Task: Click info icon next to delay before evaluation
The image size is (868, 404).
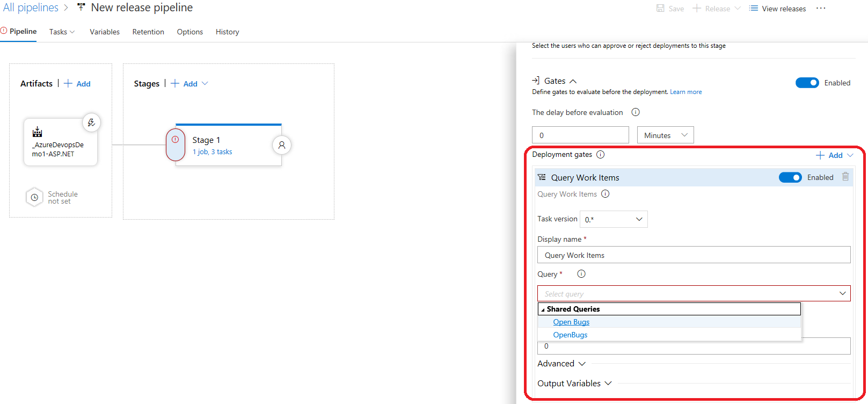Action: pos(636,112)
